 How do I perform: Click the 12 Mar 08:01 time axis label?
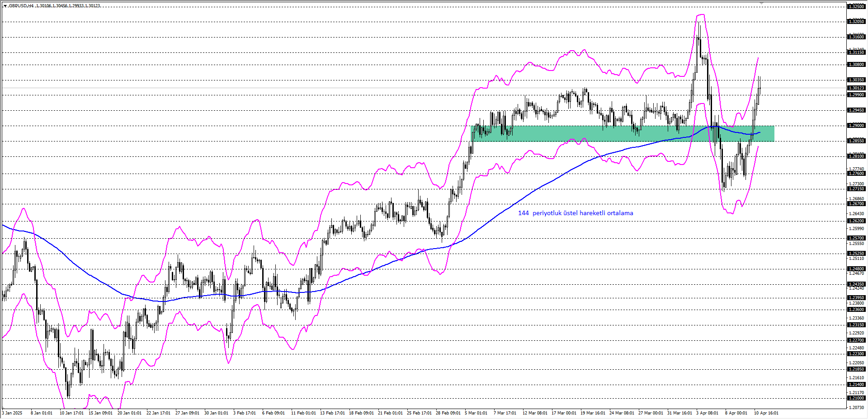coord(535,413)
